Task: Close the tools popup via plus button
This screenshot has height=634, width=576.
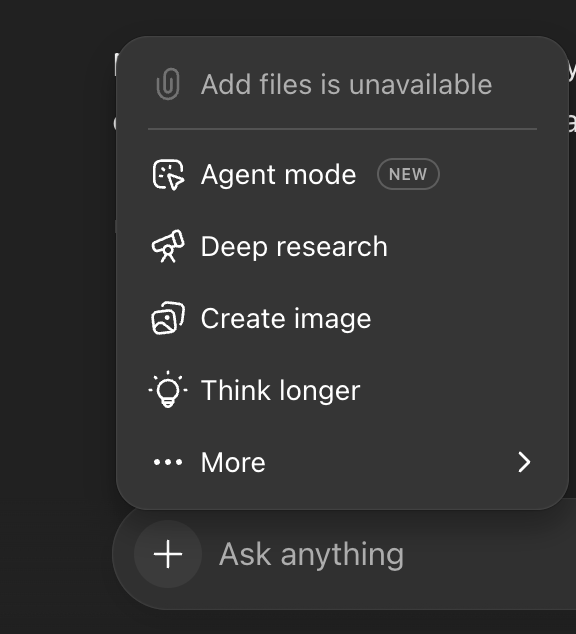Action: 168,554
